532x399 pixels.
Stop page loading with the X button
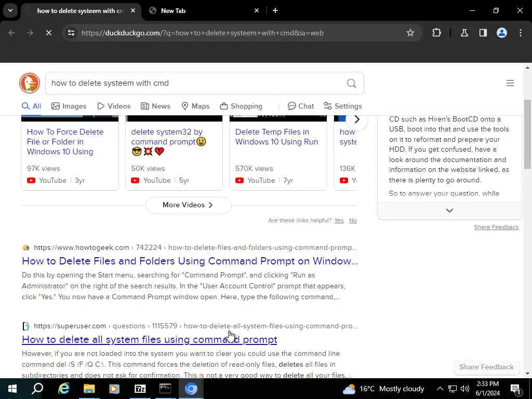coord(49,33)
